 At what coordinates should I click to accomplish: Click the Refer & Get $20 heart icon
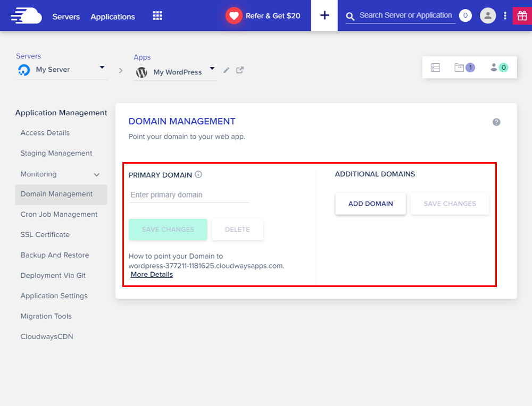click(x=234, y=15)
